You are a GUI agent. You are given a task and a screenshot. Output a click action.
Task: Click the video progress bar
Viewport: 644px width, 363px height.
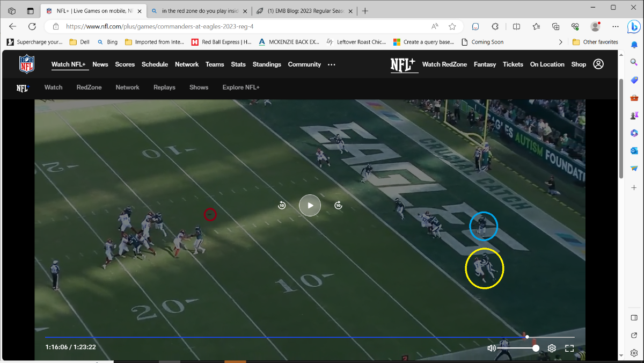(284, 337)
